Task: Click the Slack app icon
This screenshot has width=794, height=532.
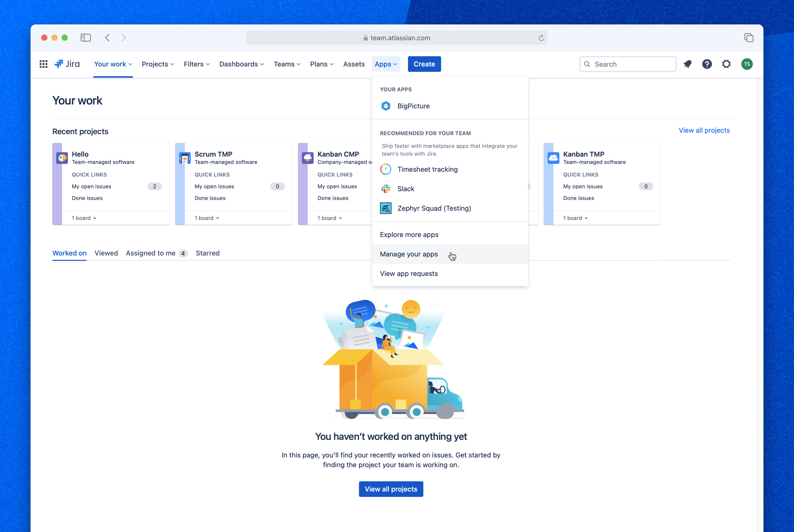Action: click(x=386, y=189)
